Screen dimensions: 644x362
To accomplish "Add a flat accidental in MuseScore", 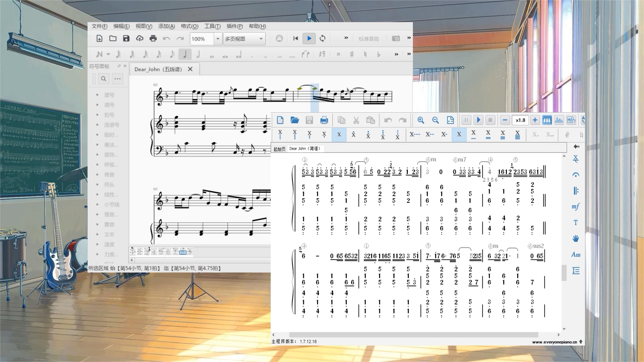I will tap(379, 54).
